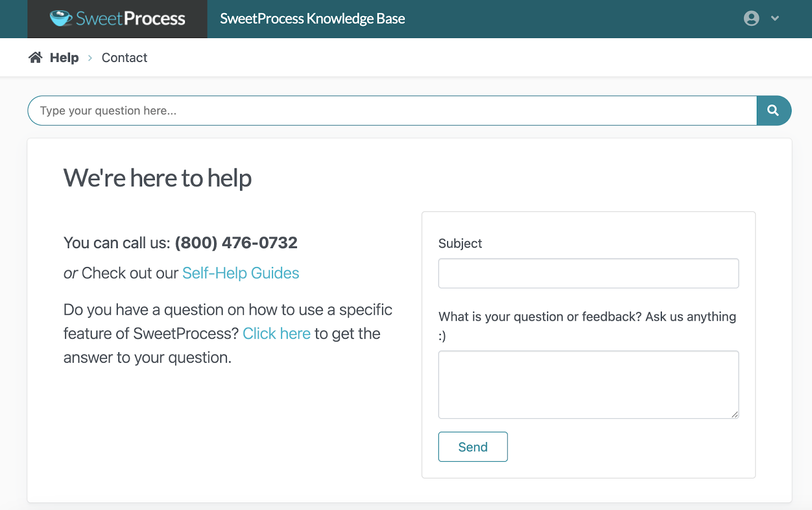Screen dimensions: 812x510
Task: Select the Help breadcrumb
Action: pyautogui.click(x=63, y=57)
